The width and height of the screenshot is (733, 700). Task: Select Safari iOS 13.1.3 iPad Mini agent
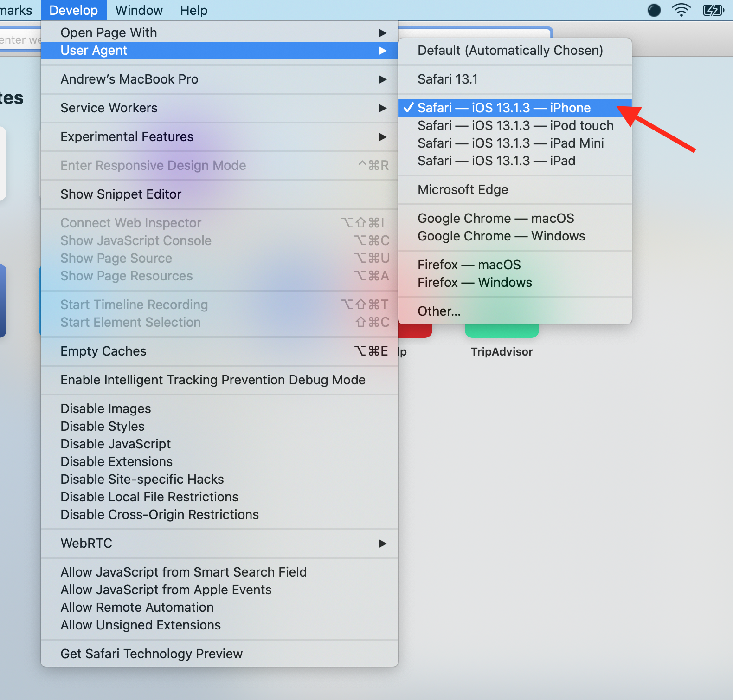(x=515, y=143)
